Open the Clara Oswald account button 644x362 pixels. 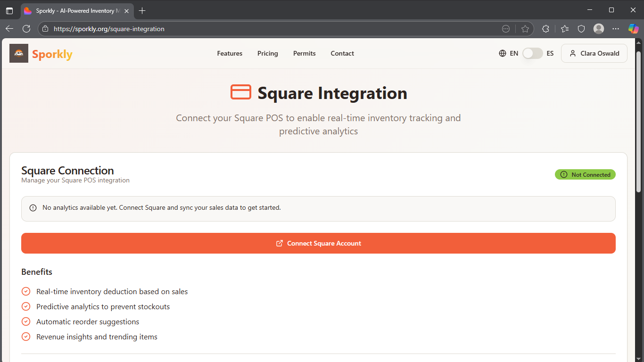click(594, 53)
